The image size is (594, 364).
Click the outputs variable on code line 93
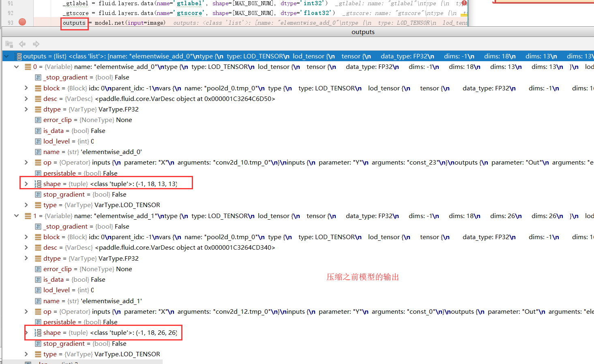tap(74, 23)
